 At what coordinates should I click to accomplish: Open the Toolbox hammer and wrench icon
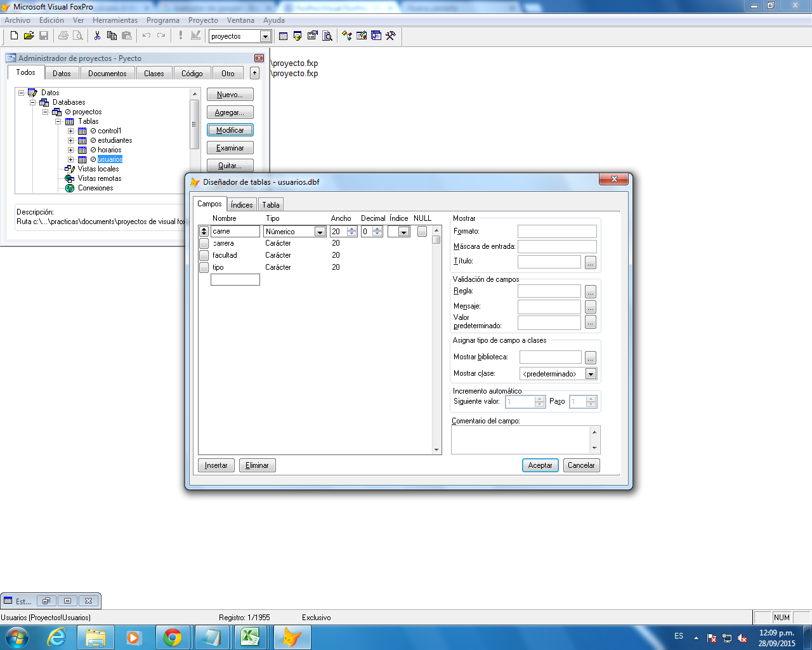coord(391,36)
